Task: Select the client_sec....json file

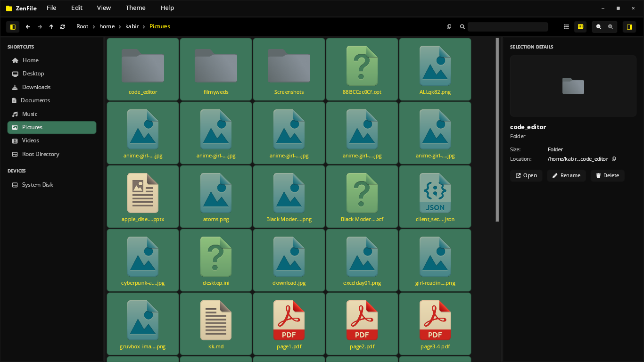Action: [x=435, y=197]
